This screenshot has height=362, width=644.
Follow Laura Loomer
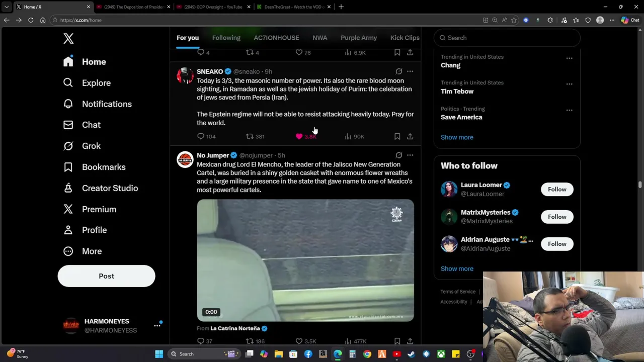[557, 189]
